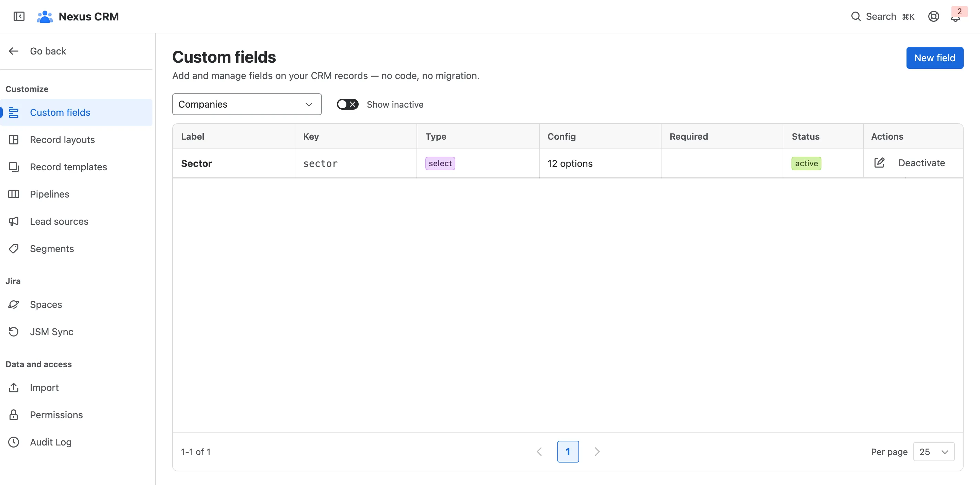Click the select type badge
Image resolution: width=980 pixels, height=485 pixels.
click(440, 163)
